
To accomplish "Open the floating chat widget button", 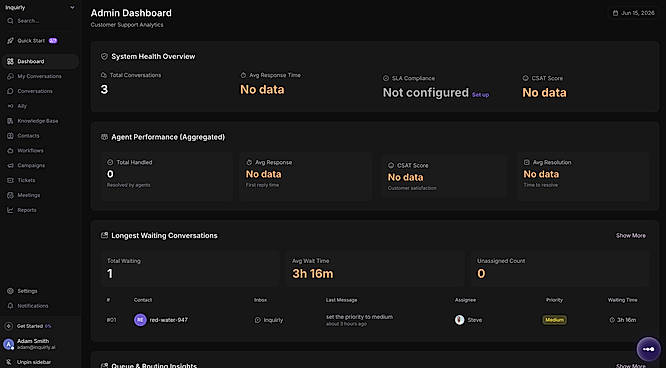I will tap(649, 349).
